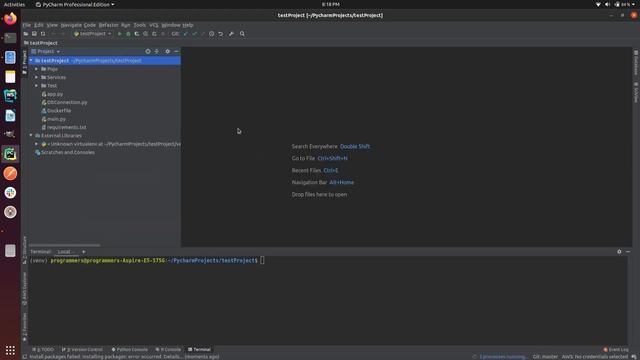Toggle the Python Console tool window button

point(130,349)
